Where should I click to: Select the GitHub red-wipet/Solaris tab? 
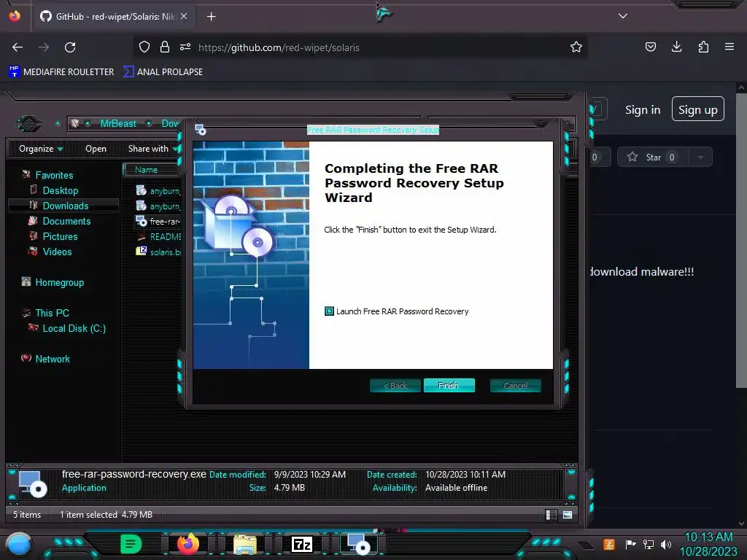113,17
